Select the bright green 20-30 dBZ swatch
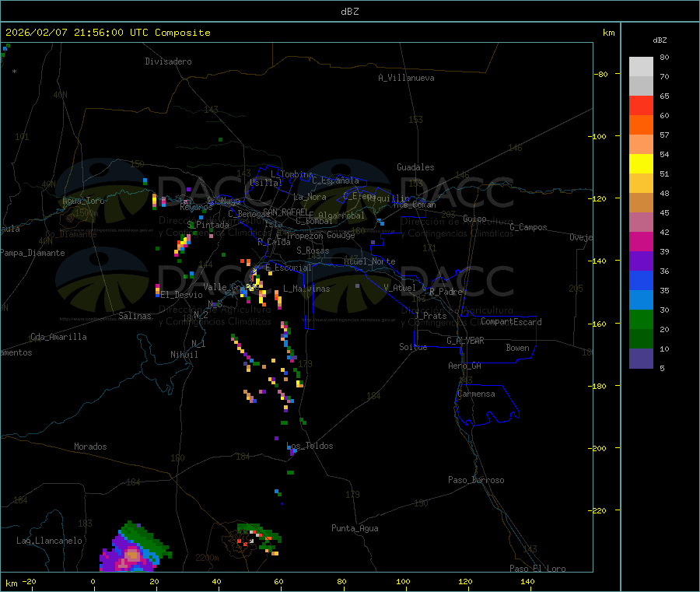The image size is (700, 592). [641, 319]
